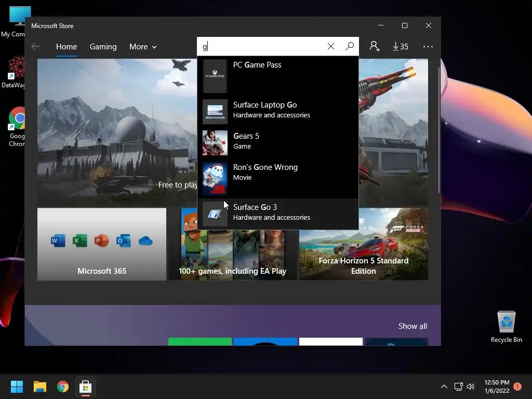The height and width of the screenshot is (399, 532).
Task: Open the See more three-dots menu
Action: pos(428,46)
